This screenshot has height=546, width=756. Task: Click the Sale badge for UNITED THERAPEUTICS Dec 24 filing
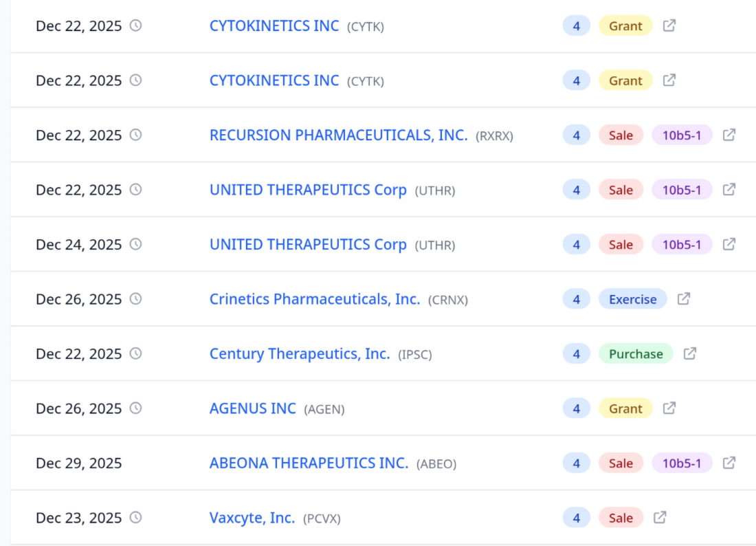[x=621, y=244]
